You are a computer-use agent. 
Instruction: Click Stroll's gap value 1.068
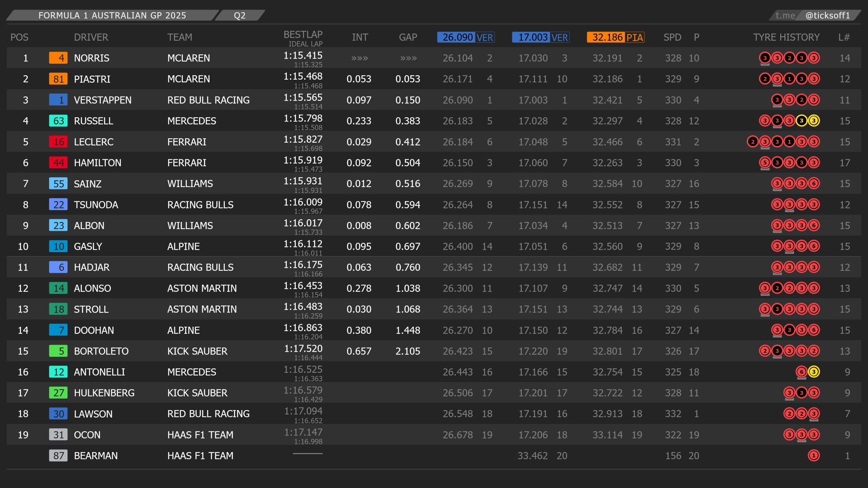pyautogui.click(x=408, y=309)
